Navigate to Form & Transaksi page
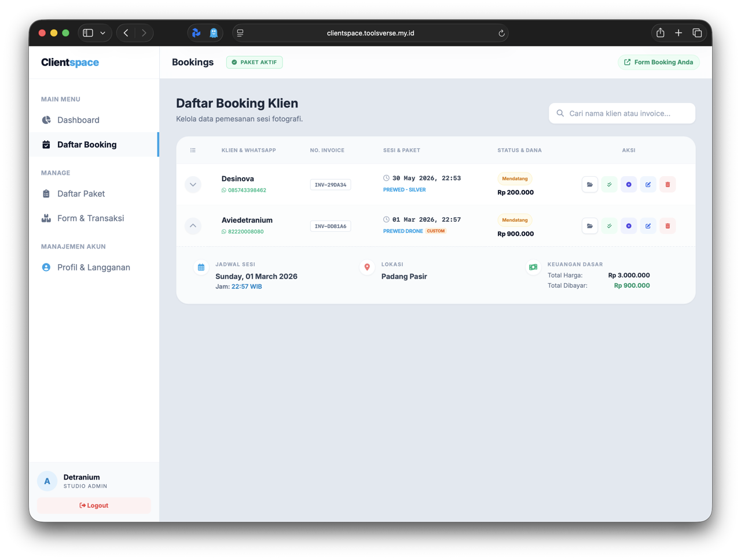This screenshot has width=741, height=560. [x=90, y=218]
